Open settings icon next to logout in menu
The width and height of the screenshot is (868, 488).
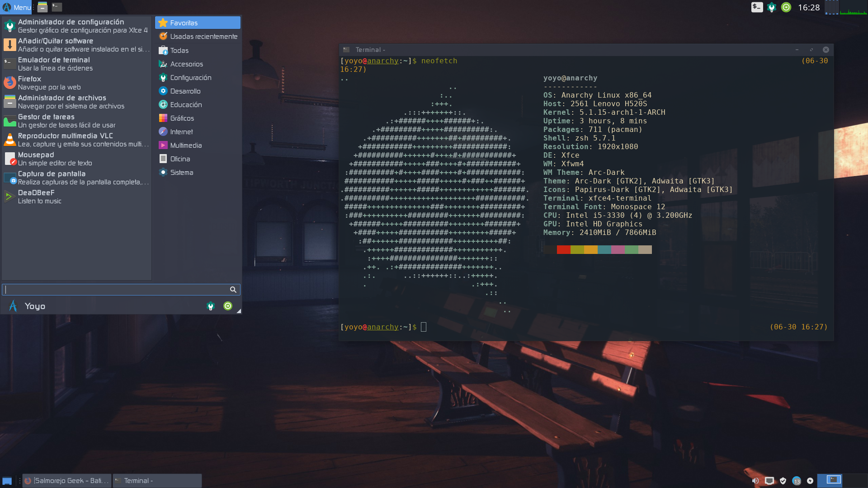(x=211, y=306)
